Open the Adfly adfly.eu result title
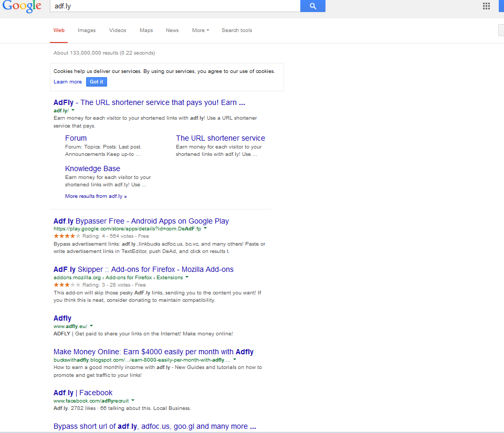 (62, 319)
